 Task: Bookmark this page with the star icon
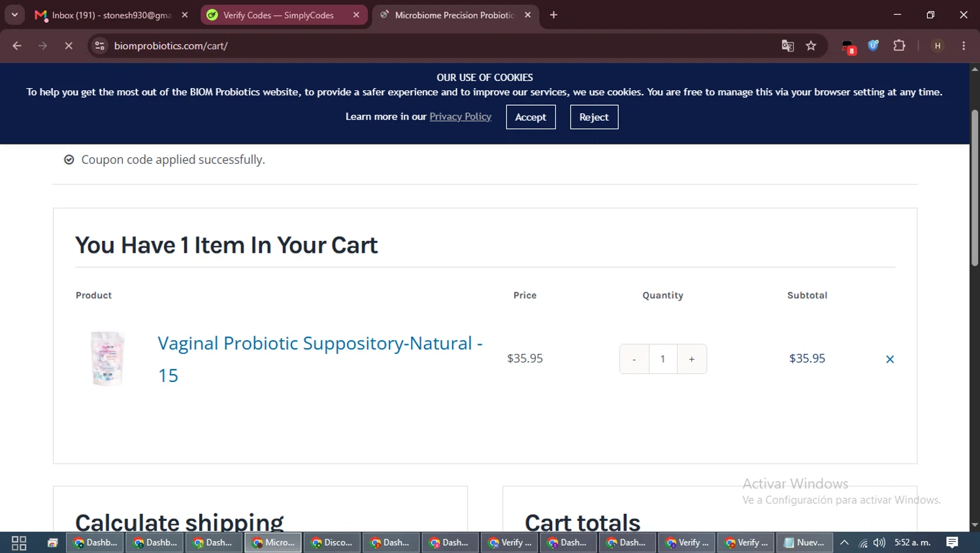811,46
